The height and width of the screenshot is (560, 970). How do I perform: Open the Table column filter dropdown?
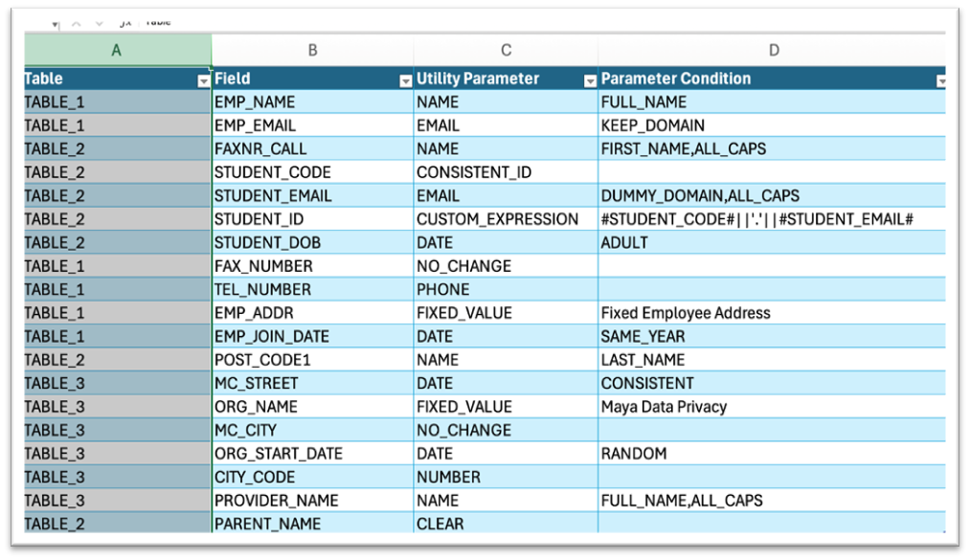[203, 80]
